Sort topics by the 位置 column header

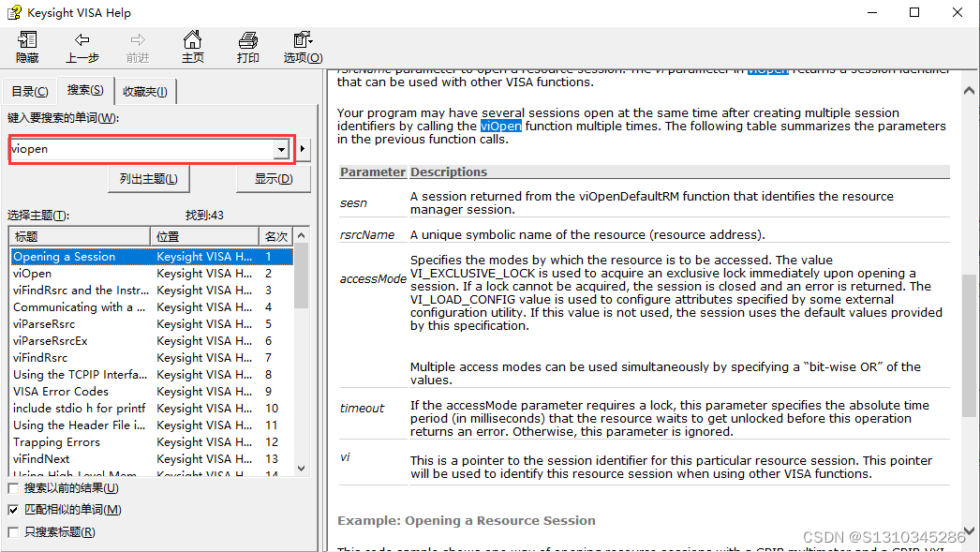tap(204, 236)
